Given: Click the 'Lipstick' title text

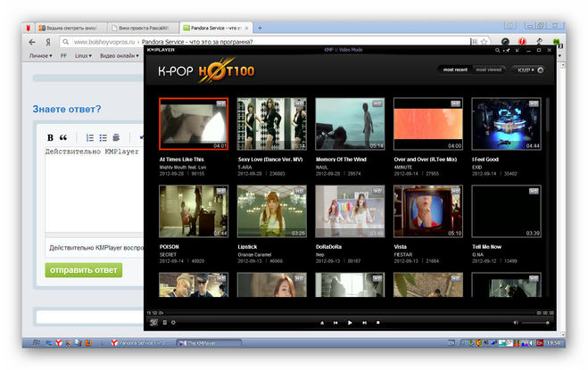Looking at the screenshot, I should (247, 247).
